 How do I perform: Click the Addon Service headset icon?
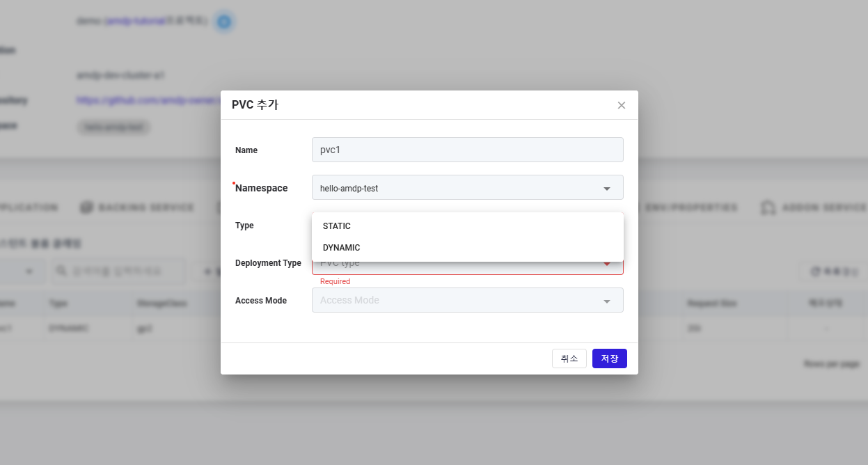[x=768, y=207]
